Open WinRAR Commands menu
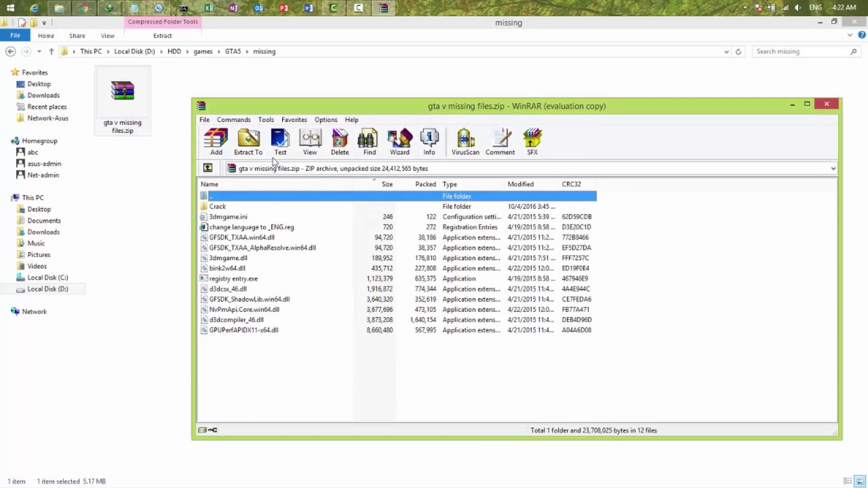This screenshot has width=868, height=488. (233, 120)
